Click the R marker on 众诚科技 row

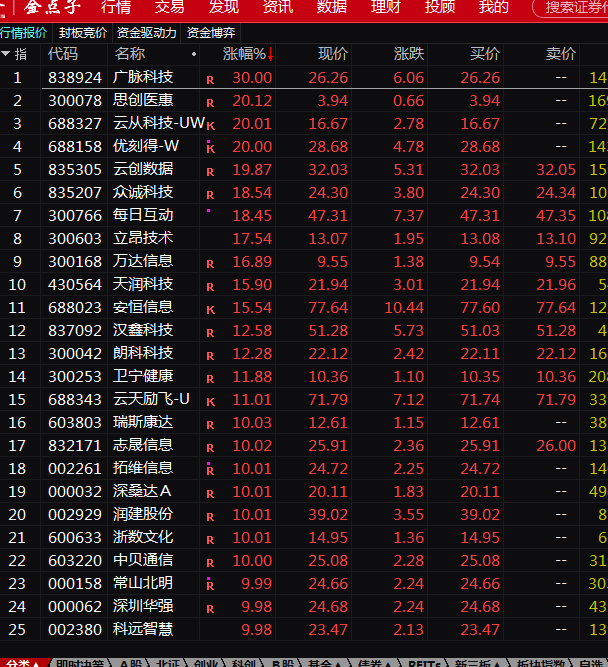point(210,195)
